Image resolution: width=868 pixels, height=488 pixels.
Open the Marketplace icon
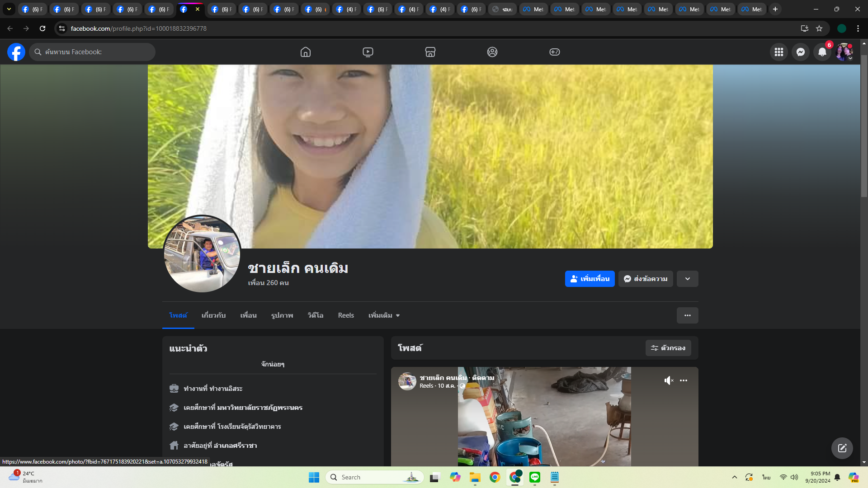[x=430, y=52]
